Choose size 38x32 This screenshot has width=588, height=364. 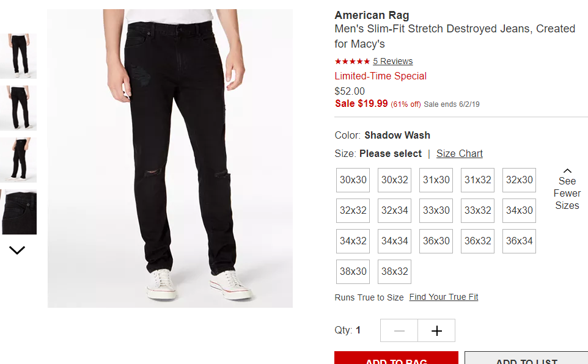(x=394, y=271)
